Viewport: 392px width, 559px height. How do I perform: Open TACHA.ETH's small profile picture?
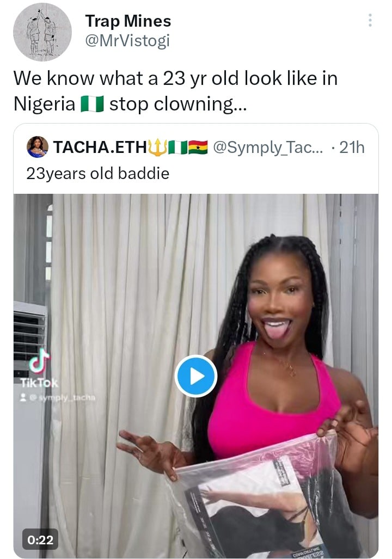pyautogui.click(x=38, y=147)
